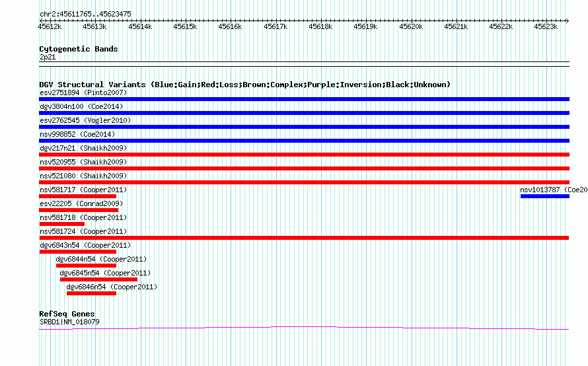Click the long red bar under nsv581724
Image resolution: width=588 pixels, height=366 pixels.
304,238
